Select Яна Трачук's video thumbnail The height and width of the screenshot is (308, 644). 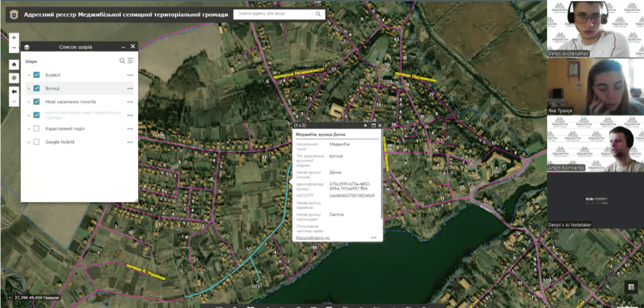(x=596, y=86)
